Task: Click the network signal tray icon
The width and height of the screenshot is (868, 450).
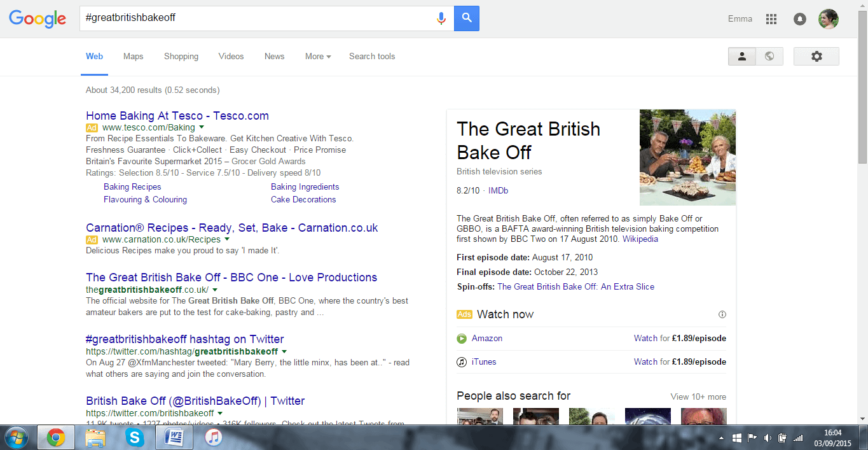Action: 799,438
